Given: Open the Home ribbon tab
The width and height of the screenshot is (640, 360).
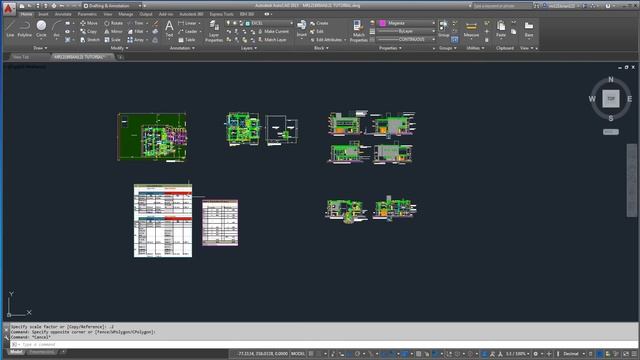Looking at the screenshot, I should click(x=26, y=14).
